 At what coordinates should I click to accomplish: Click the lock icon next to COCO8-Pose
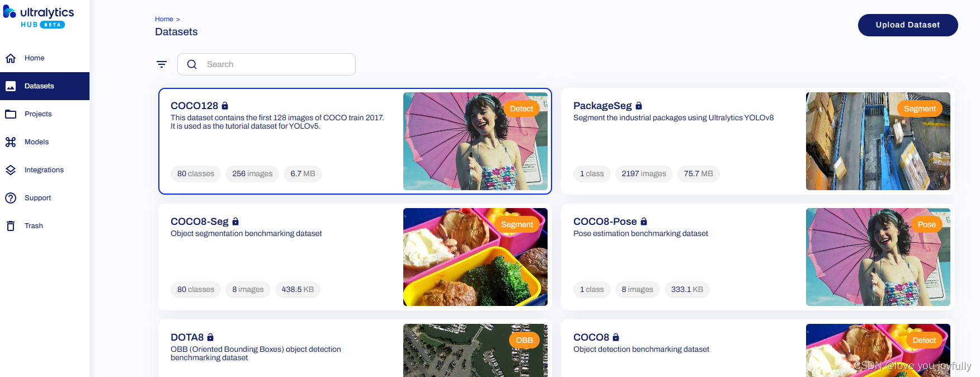click(644, 221)
